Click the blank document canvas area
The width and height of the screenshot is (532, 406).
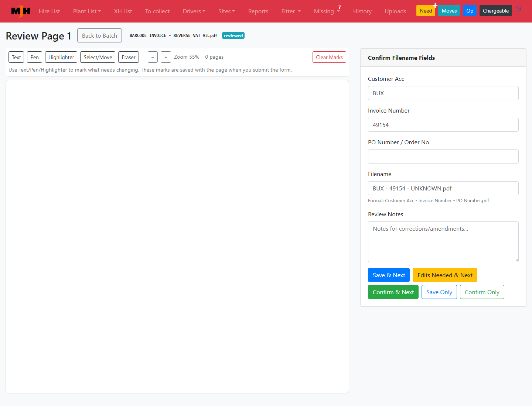pyautogui.click(x=177, y=236)
